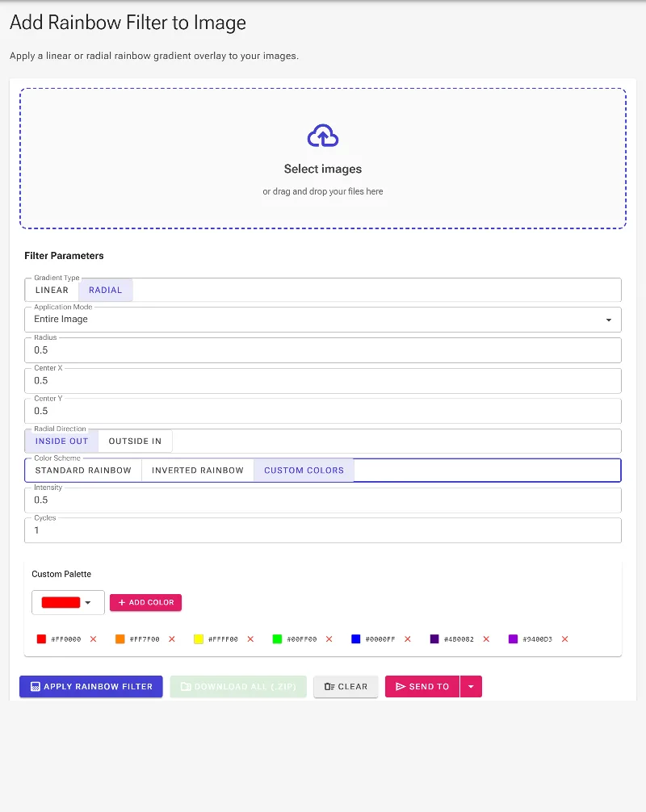Click the Send To button
Image resolution: width=646 pixels, height=812 pixels.
point(422,687)
